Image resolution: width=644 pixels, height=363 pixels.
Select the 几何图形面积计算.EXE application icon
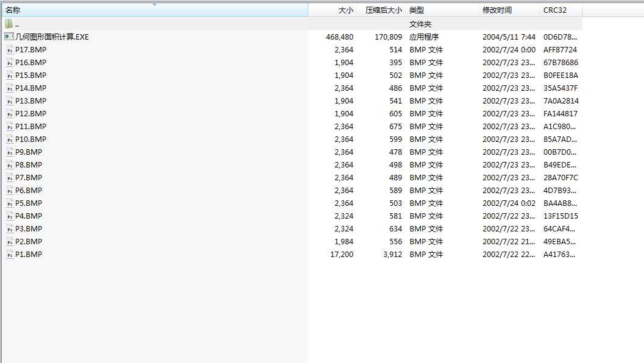pos(9,37)
